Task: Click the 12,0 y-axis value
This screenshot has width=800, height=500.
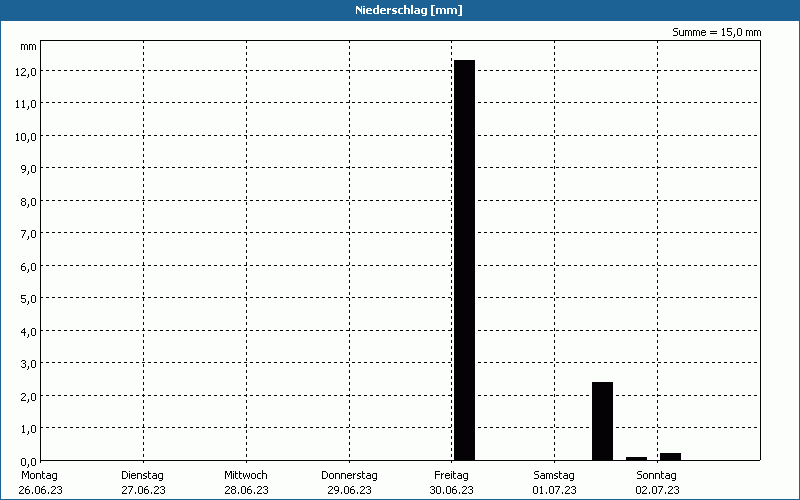Action: [x=26, y=72]
